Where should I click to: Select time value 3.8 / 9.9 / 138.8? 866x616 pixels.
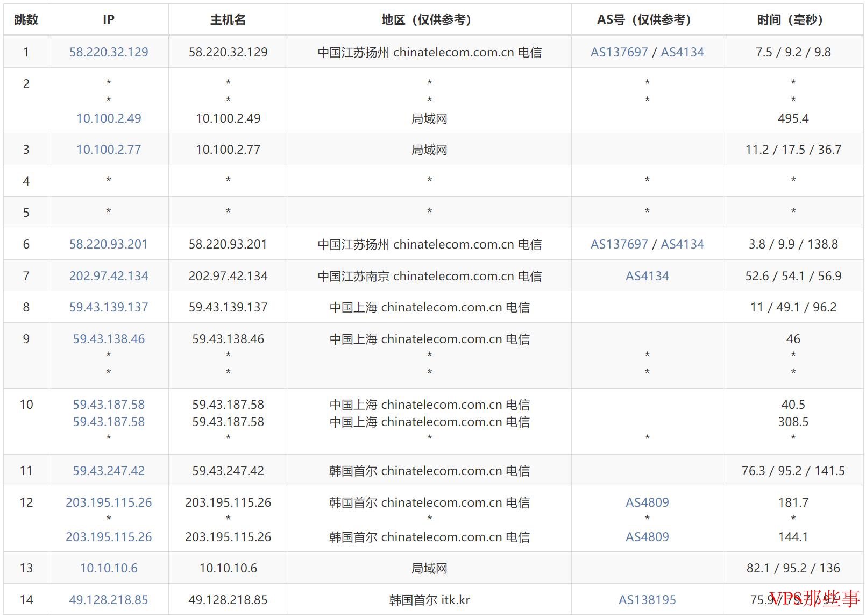click(x=793, y=244)
